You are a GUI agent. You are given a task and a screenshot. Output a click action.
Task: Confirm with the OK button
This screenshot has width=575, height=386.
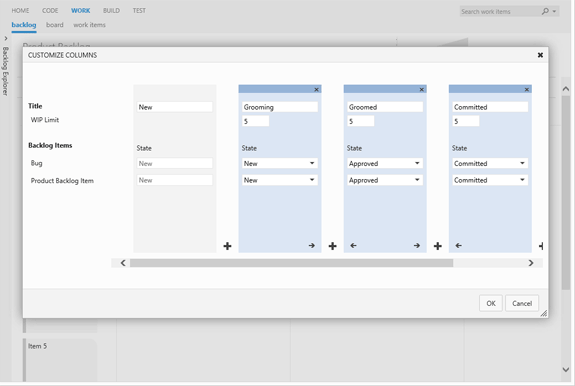491,303
